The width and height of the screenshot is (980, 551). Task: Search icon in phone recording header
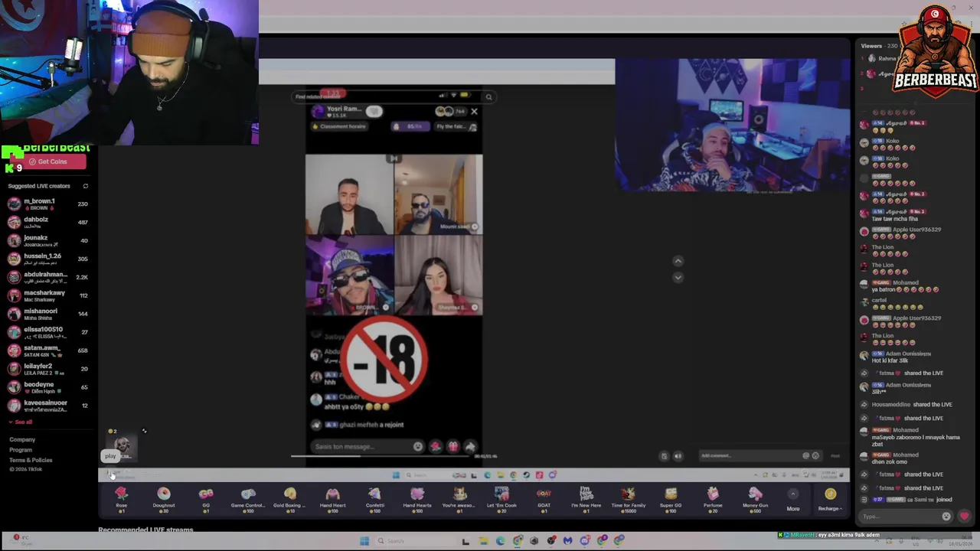(x=488, y=97)
